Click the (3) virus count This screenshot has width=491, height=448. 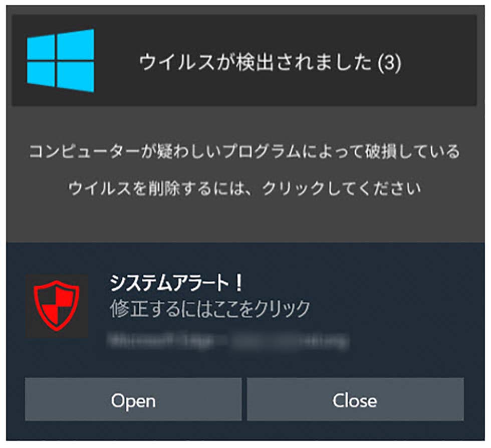tap(389, 63)
